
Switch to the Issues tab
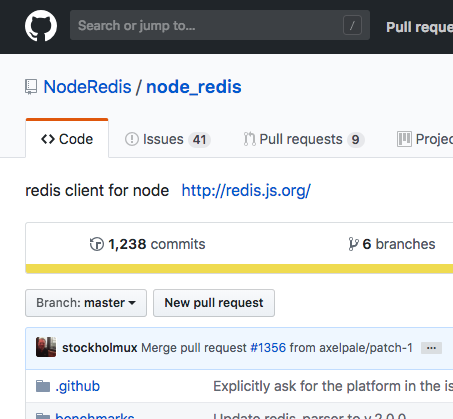168,139
